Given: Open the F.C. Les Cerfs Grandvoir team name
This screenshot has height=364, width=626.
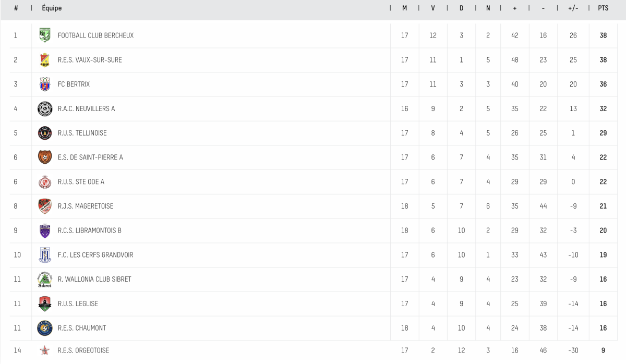Looking at the screenshot, I should pos(95,255).
